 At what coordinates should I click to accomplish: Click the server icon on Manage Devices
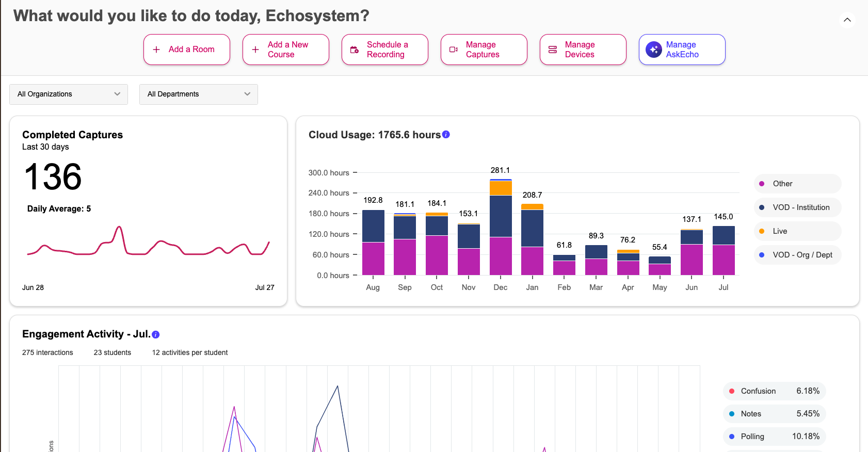point(553,50)
